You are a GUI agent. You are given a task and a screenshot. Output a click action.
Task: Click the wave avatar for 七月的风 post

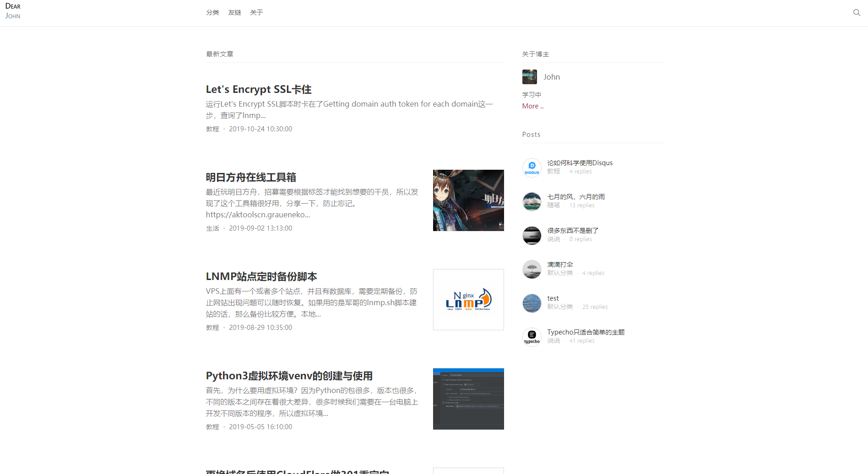tap(532, 201)
